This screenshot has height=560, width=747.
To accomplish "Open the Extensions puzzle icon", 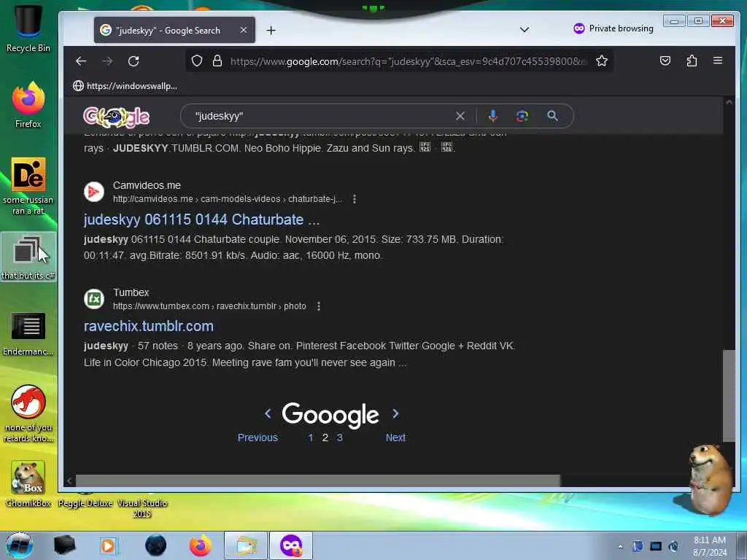I will pyautogui.click(x=692, y=61).
